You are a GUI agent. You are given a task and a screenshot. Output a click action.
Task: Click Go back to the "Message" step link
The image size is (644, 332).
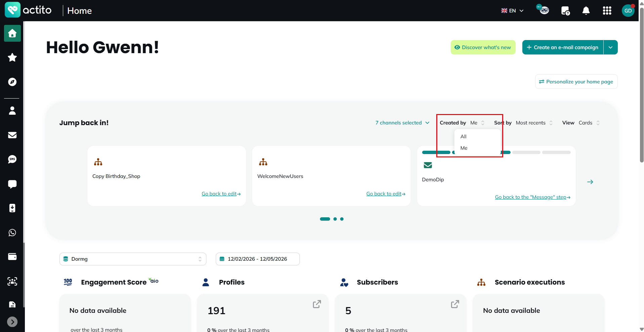click(x=533, y=197)
